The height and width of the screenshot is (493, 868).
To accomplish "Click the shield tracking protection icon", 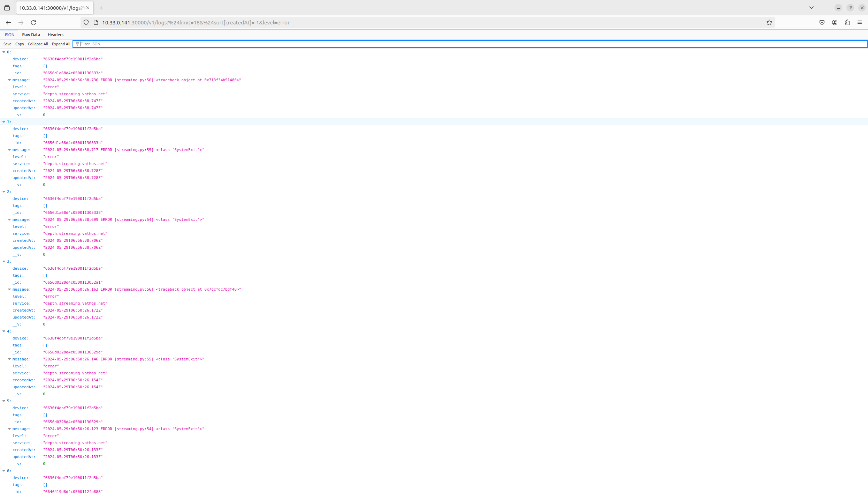I will click(x=86, y=23).
